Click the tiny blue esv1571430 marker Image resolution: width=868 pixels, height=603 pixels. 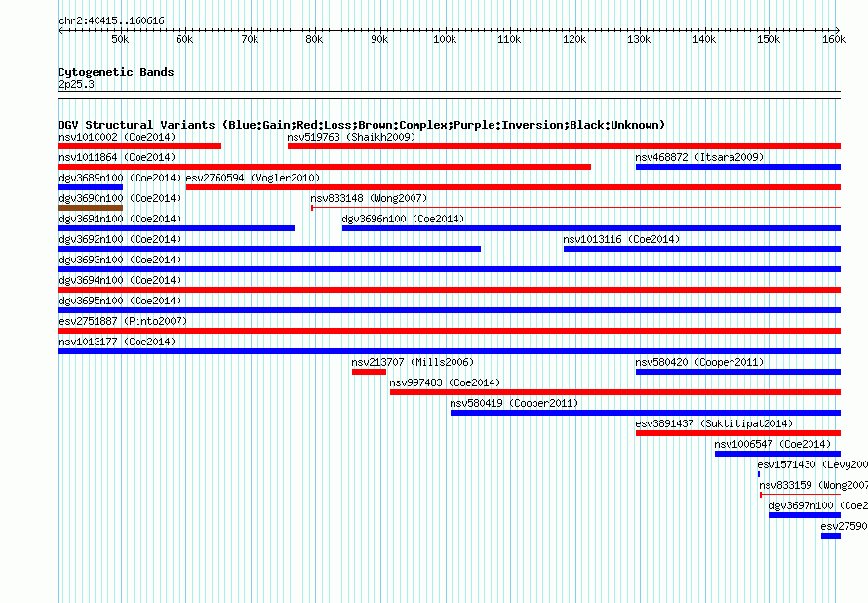point(759,474)
